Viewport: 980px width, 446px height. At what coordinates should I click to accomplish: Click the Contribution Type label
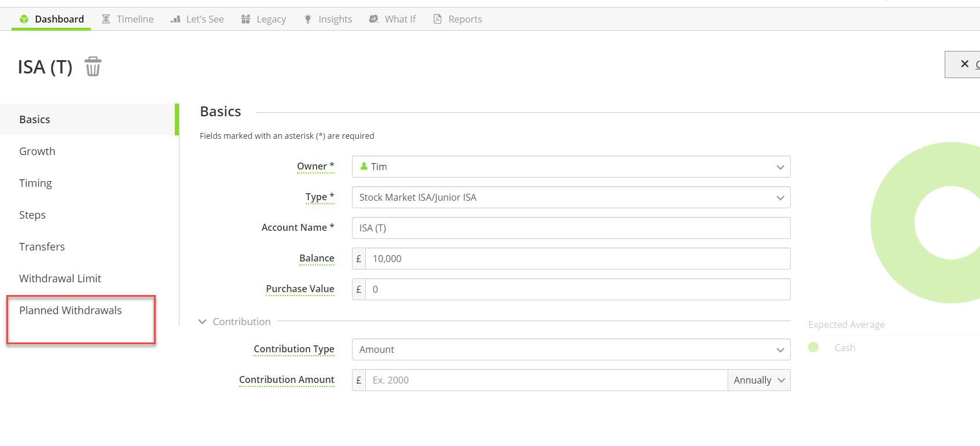[293, 349]
